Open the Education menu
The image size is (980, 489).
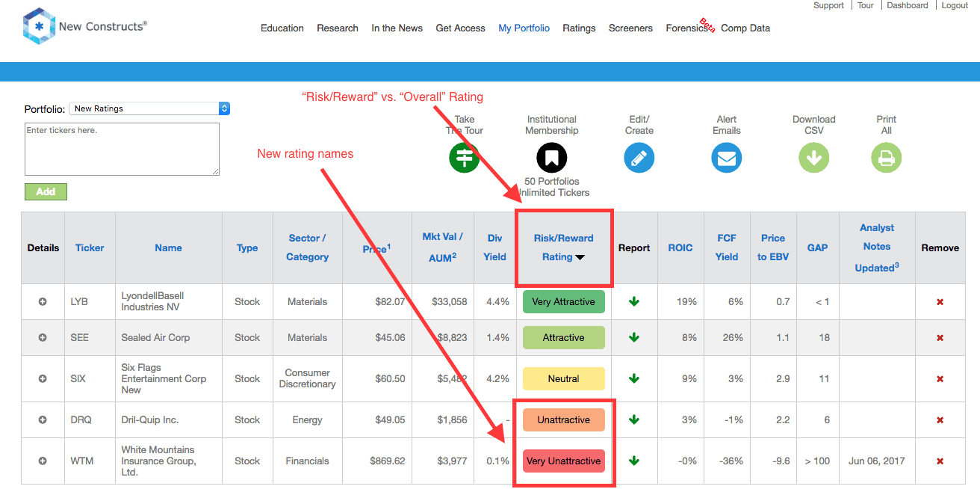pos(282,28)
